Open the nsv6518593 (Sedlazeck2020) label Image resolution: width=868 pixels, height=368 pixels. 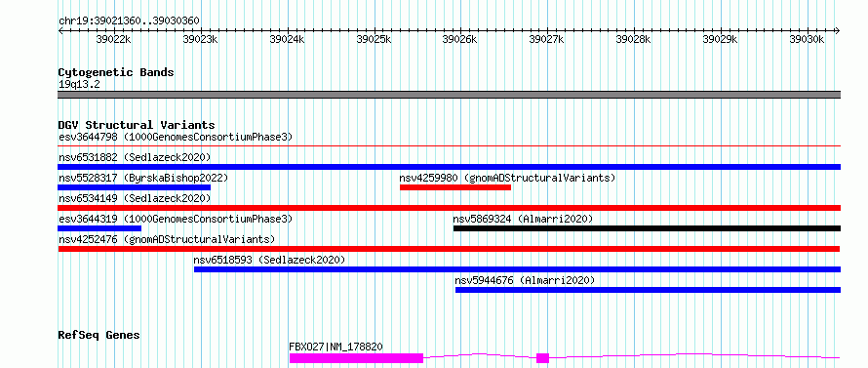tap(269, 260)
